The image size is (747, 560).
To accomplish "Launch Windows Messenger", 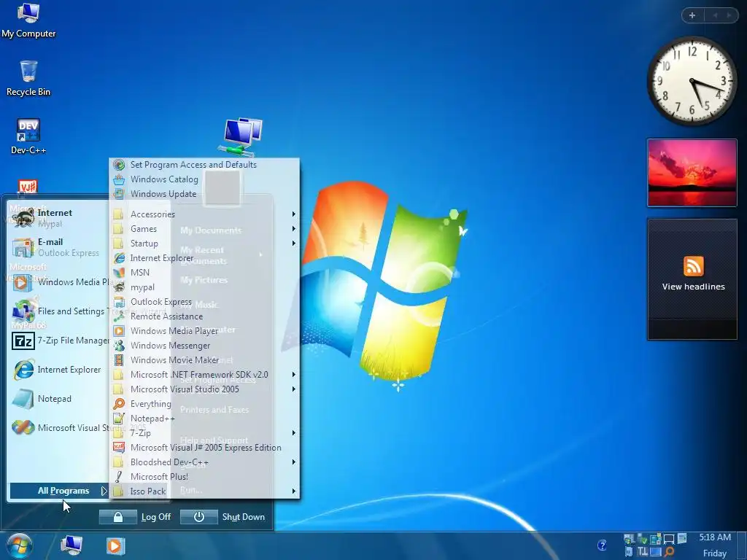I will tap(204, 345).
